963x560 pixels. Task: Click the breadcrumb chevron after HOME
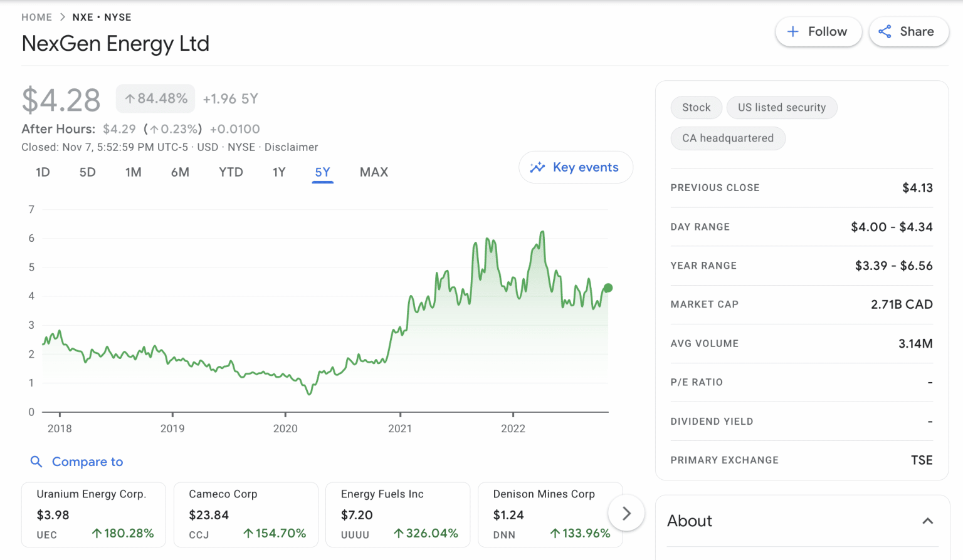click(x=63, y=18)
